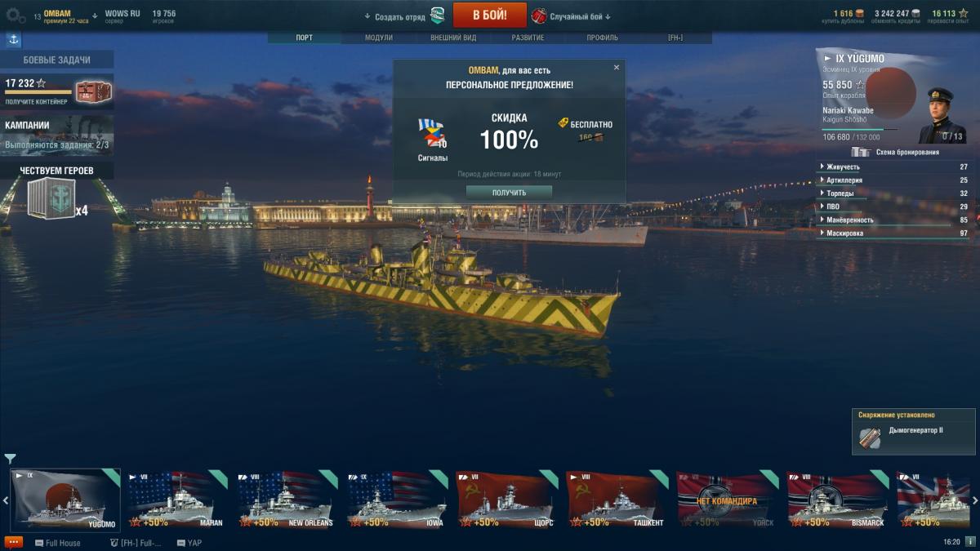The width and height of the screenshot is (980, 551).
Task: Close the personal offer popup
Action: point(617,68)
